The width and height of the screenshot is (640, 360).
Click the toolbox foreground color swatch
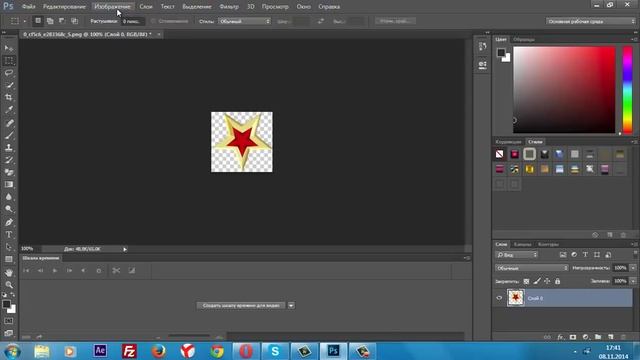6,304
